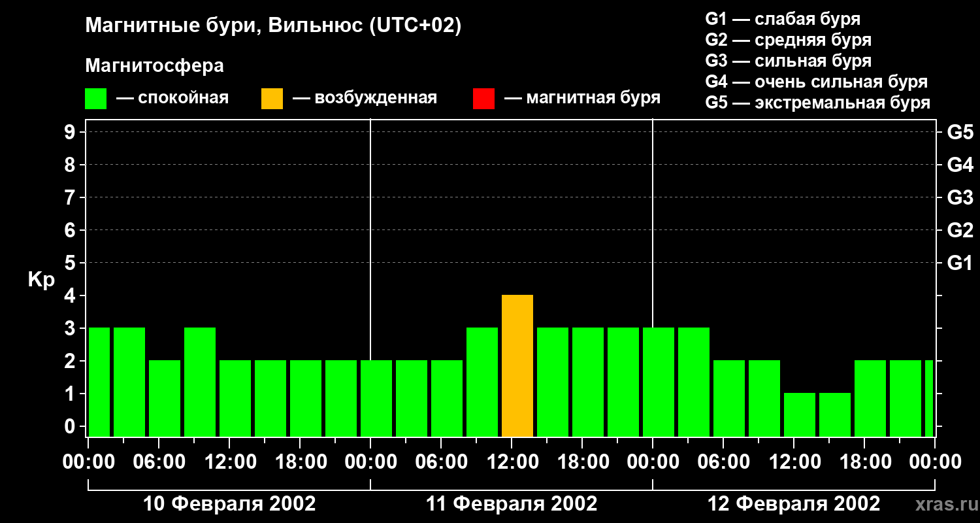Click the "G1" label on the right axis
Image resolution: width=980 pixels, height=523 pixels.
coord(960,263)
